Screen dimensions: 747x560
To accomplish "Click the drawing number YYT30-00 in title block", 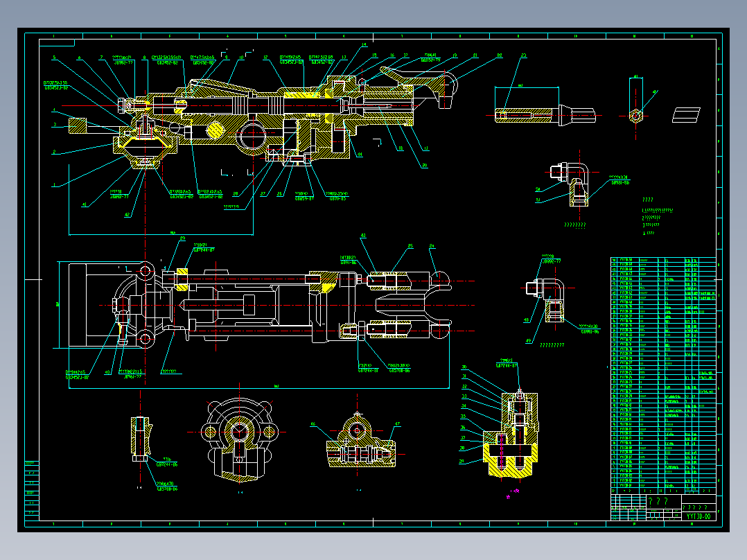I will coord(698,516).
